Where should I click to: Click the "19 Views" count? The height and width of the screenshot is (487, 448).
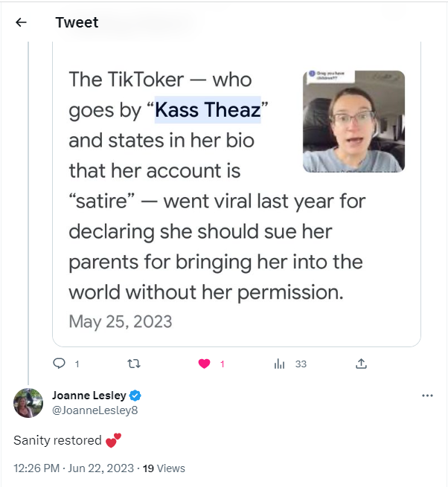click(164, 468)
